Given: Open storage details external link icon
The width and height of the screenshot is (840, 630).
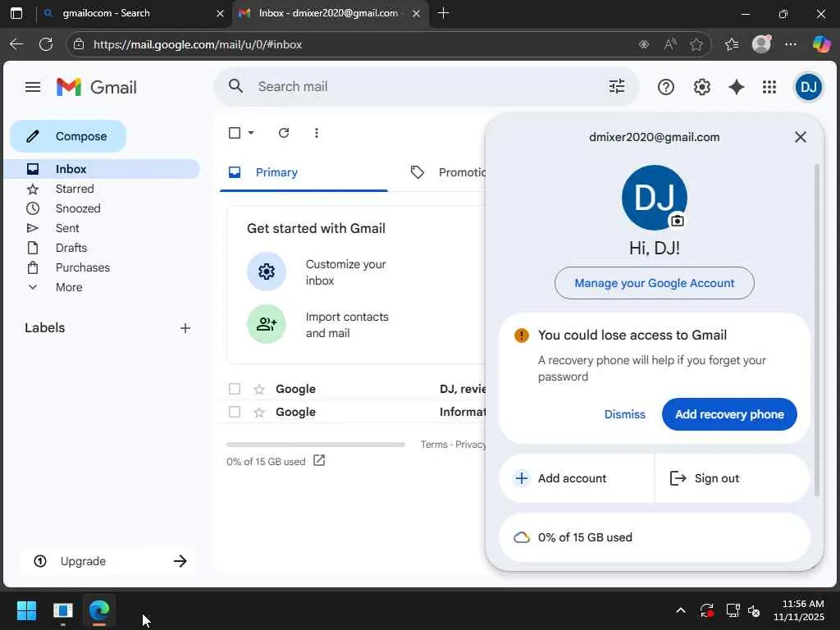Looking at the screenshot, I should pyautogui.click(x=319, y=461).
